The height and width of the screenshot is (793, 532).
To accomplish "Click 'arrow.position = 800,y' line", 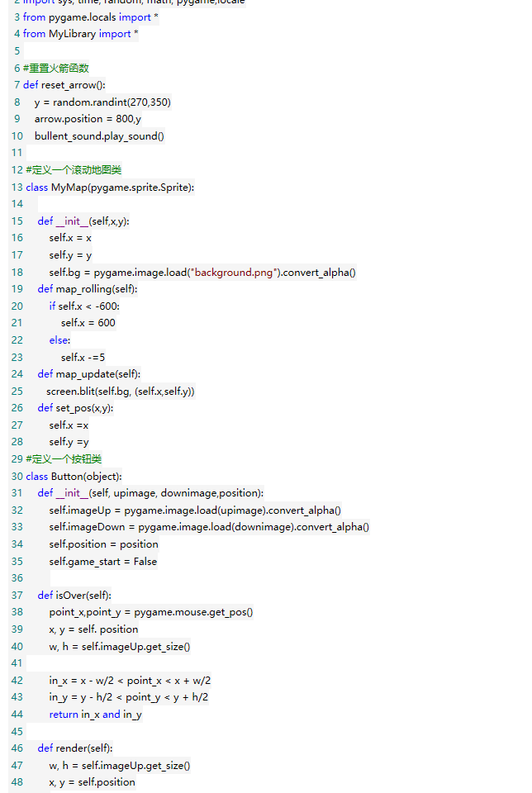I will click(88, 119).
